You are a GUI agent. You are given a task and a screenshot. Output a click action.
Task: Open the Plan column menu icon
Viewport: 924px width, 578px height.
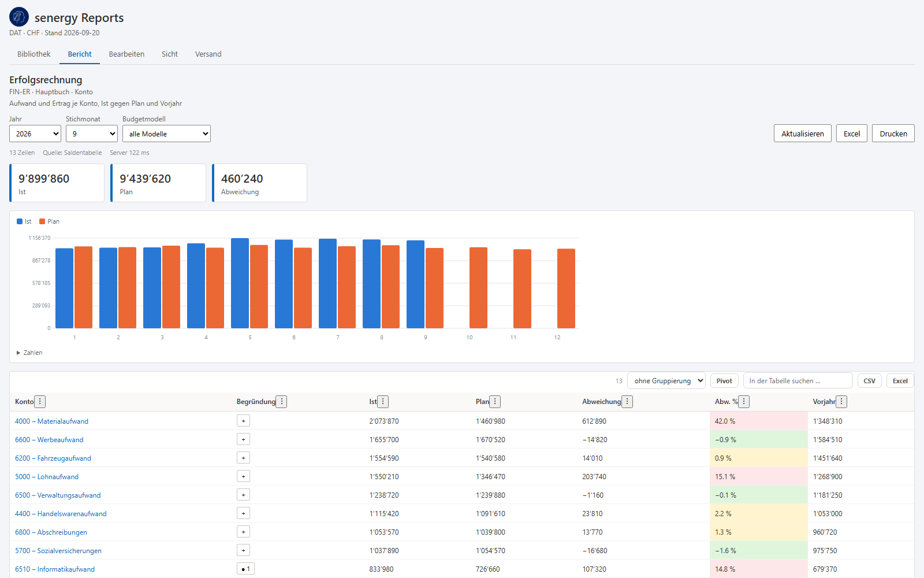coord(495,402)
